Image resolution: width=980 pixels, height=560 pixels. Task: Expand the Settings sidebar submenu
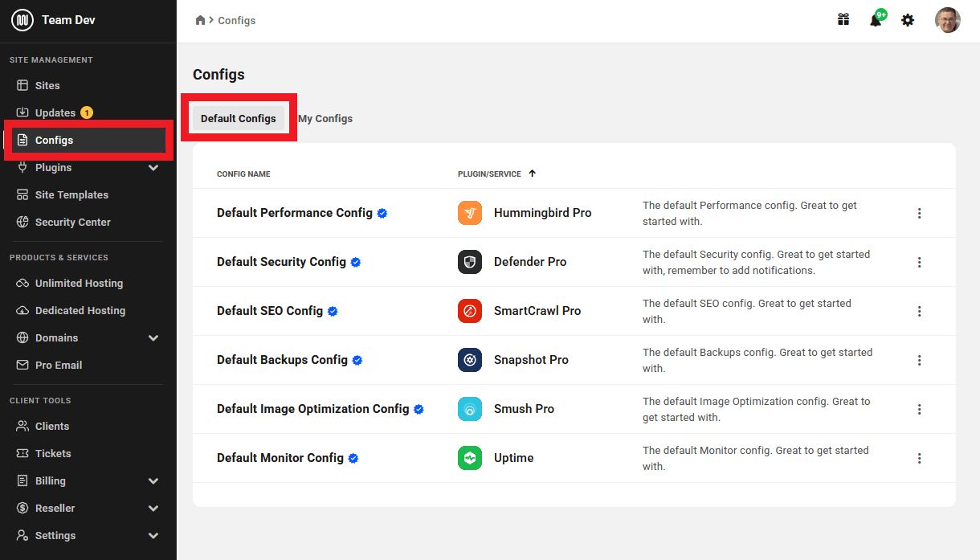coord(153,535)
